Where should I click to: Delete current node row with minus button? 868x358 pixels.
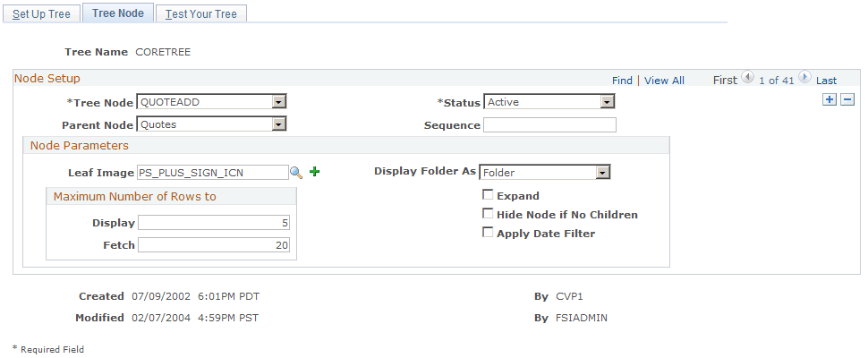pos(847,99)
